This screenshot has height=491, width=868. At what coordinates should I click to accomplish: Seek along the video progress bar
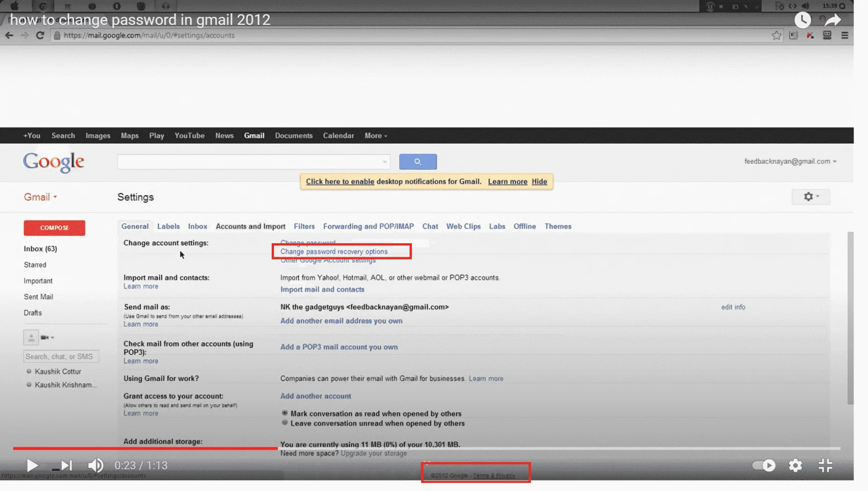pos(427,448)
